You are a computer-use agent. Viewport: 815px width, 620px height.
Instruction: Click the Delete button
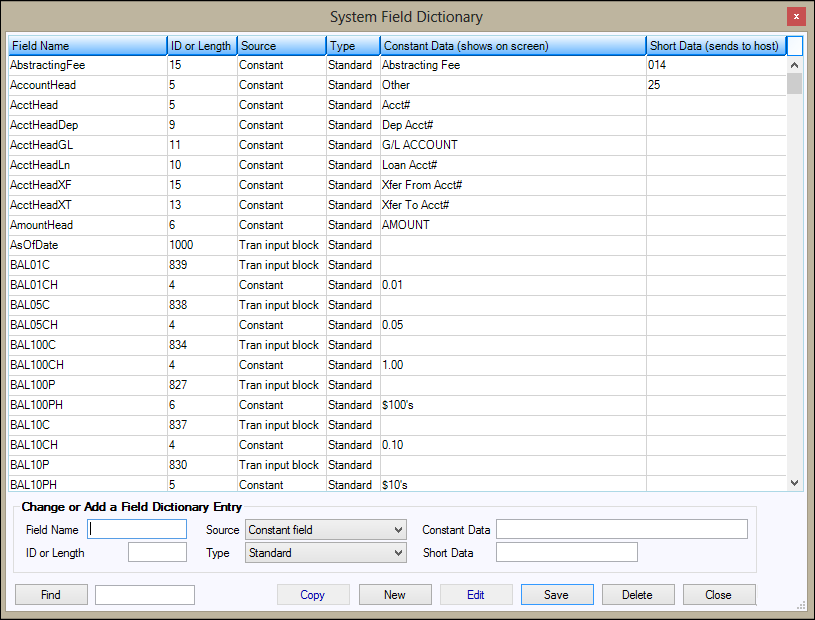638,595
